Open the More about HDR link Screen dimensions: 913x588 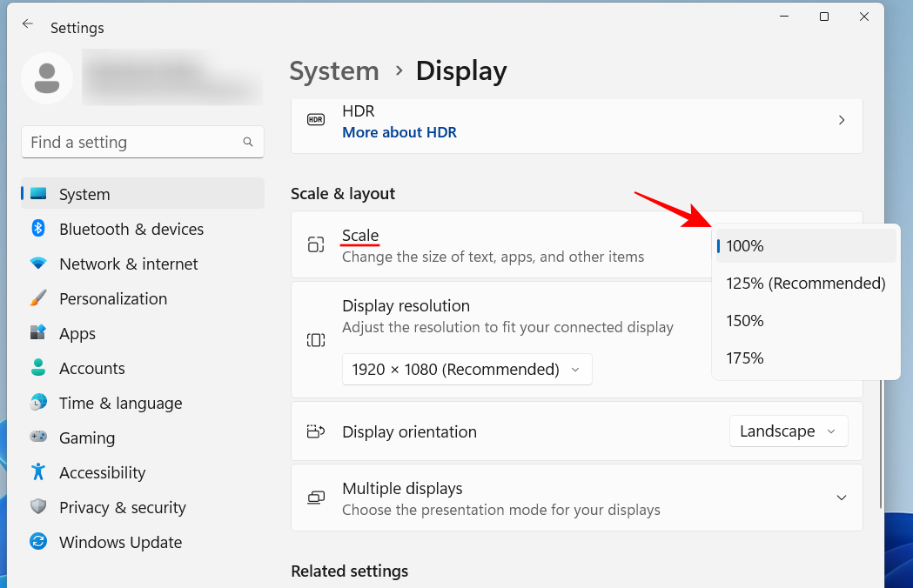pos(399,132)
